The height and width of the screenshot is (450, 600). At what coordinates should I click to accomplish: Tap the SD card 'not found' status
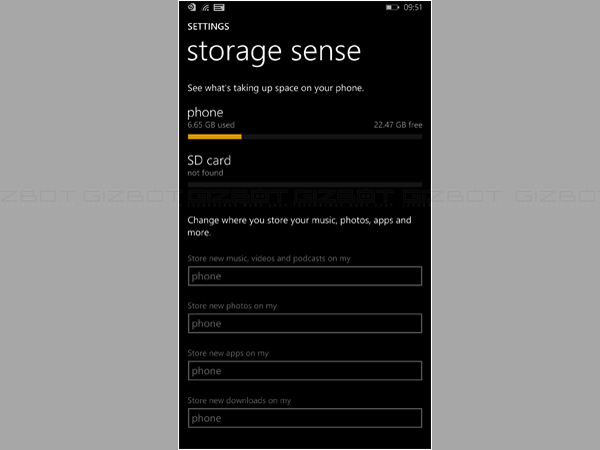(204, 173)
